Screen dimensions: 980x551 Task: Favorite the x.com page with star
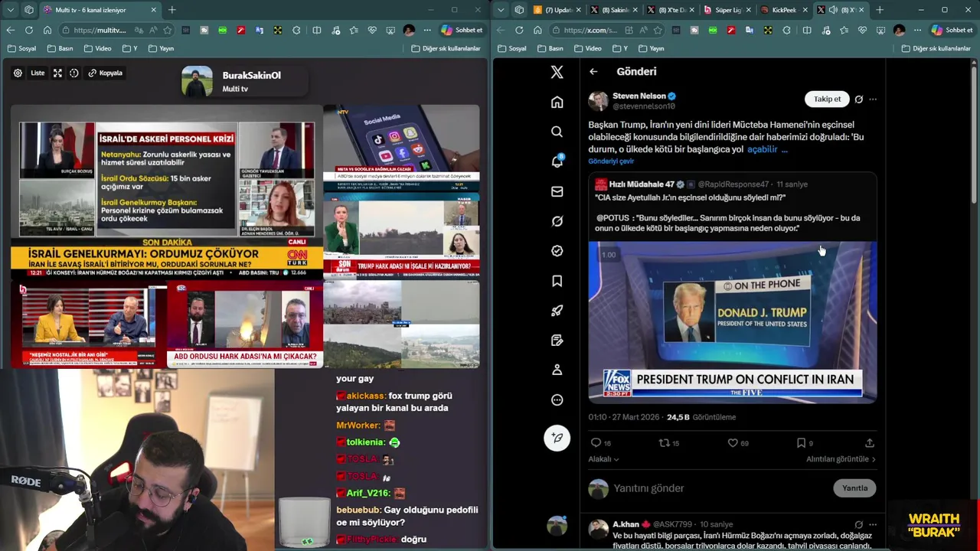(657, 30)
